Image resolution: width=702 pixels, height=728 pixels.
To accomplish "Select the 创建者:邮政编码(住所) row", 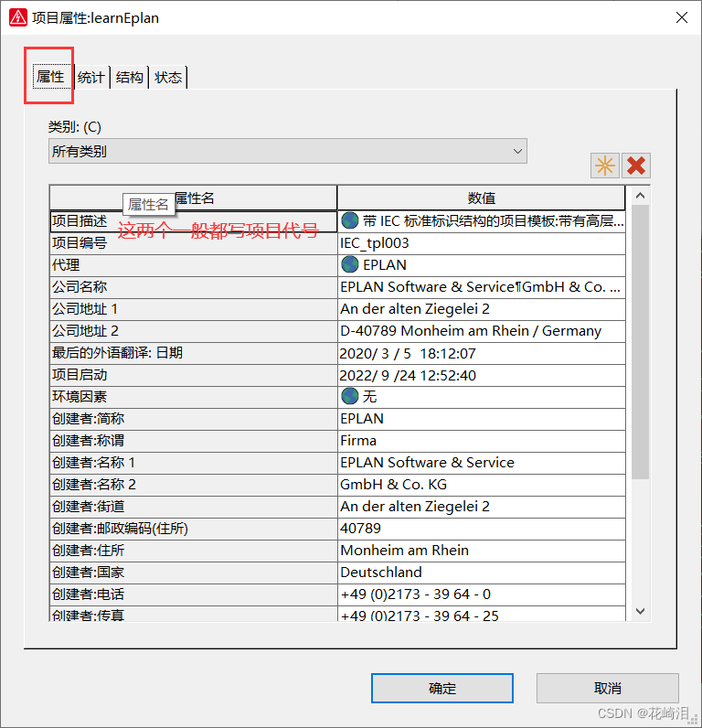I will pos(193,529).
